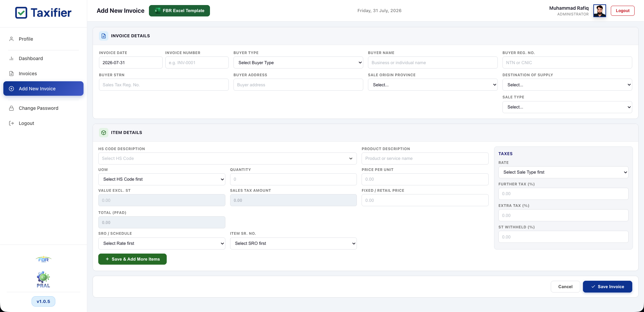Select Add New Invoice sidebar item
Viewport: 644px width, 312px height.
pyautogui.click(x=44, y=89)
